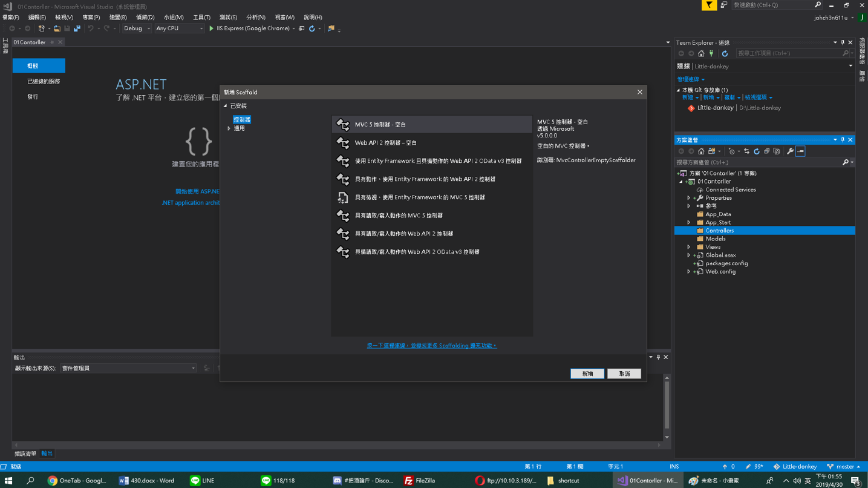Click the Solution Explorer refresh icon

(x=757, y=151)
